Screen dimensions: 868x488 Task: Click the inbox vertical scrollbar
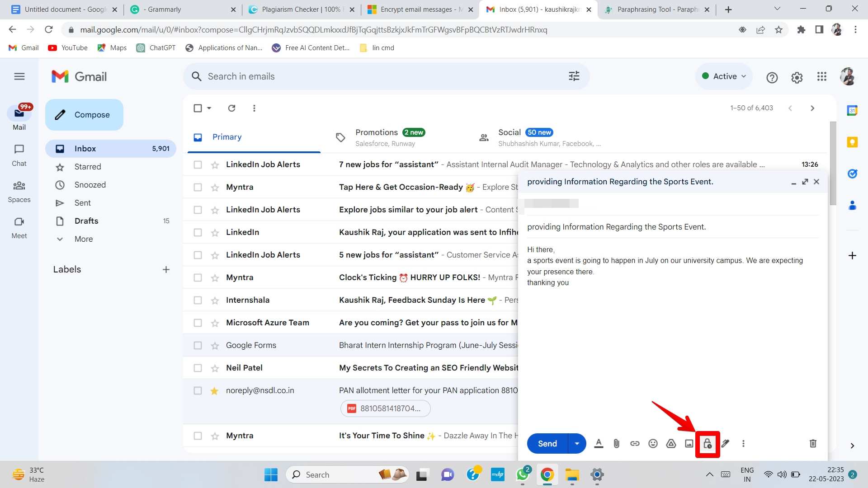[x=833, y=163]
